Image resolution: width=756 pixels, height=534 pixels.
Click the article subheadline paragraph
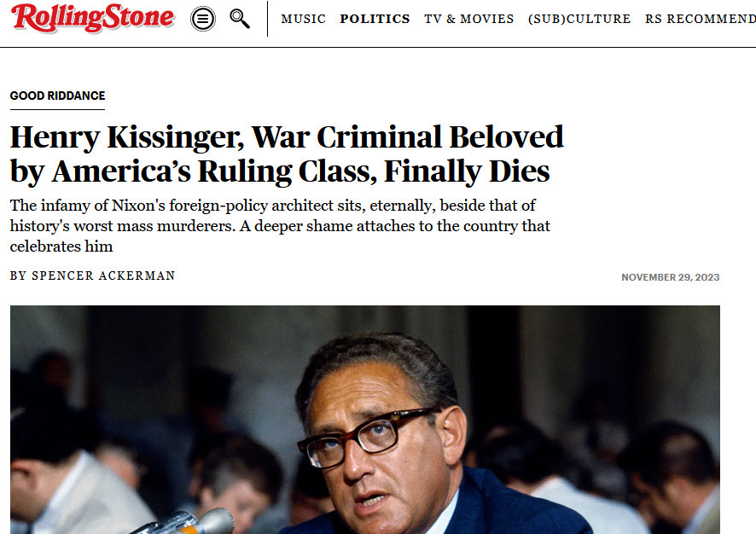pos(280,225)
